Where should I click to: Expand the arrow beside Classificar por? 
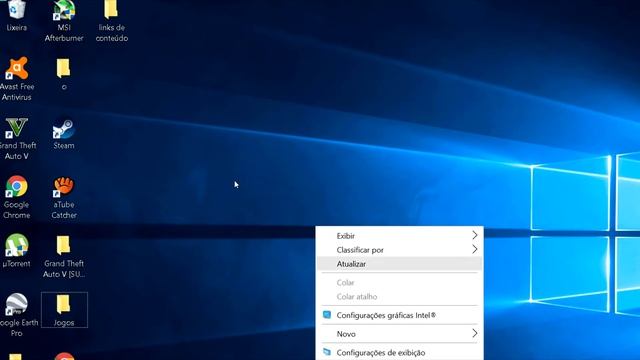pos(474,249)
